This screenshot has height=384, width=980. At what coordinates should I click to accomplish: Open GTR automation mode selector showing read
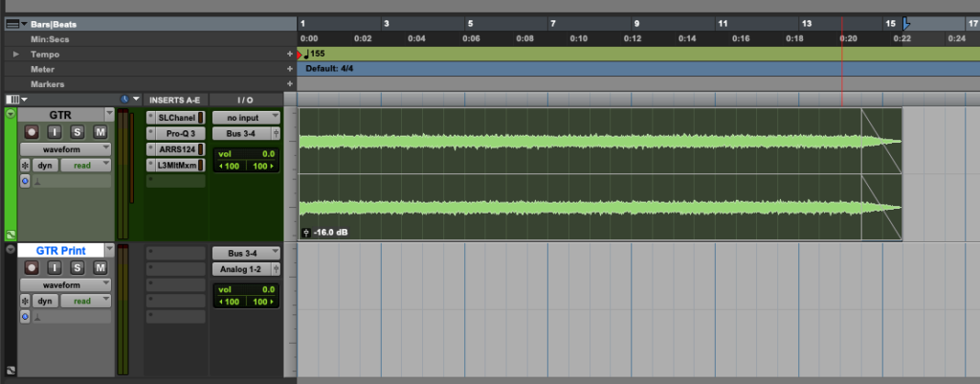click(86, 165)
